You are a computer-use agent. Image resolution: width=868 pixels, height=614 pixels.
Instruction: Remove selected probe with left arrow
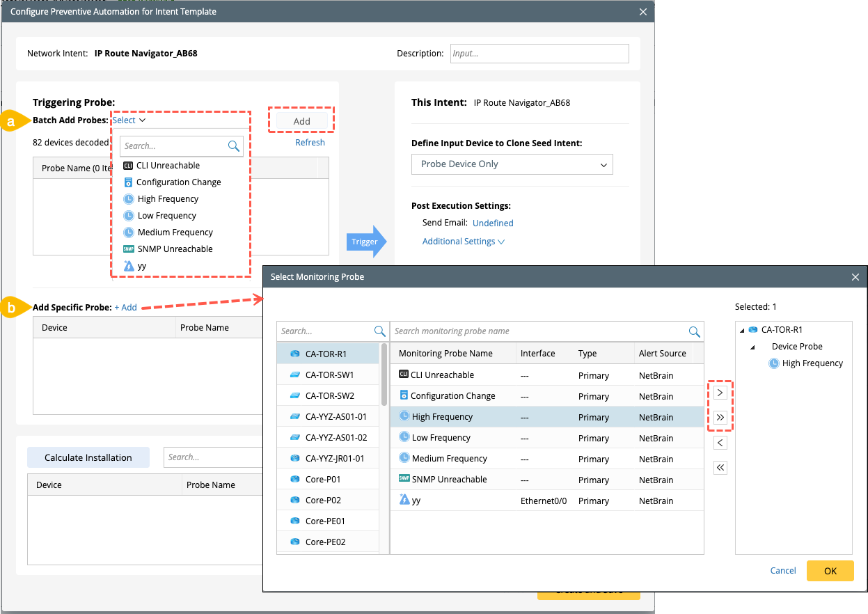(720, 443)
